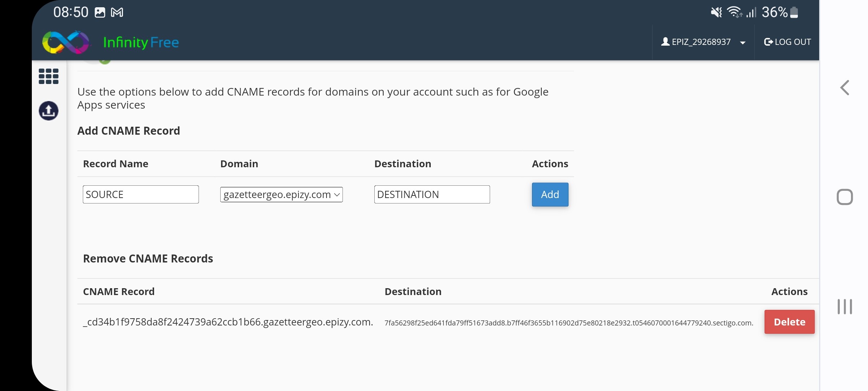This screenshot has width=868, height=391.
Task: Click the blue Add button
Action: pyautogui.click(x=550, y=195)
